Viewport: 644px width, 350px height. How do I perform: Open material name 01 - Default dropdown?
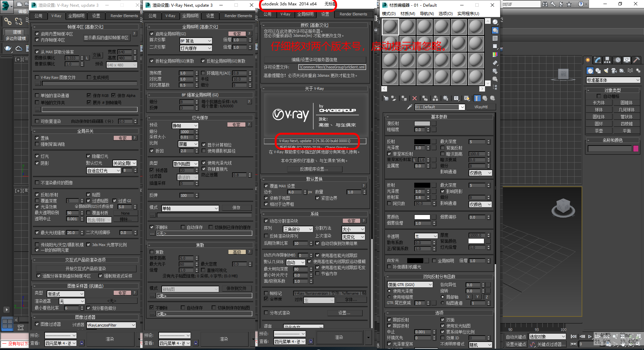pyautogui.click(x=440, y=107)
